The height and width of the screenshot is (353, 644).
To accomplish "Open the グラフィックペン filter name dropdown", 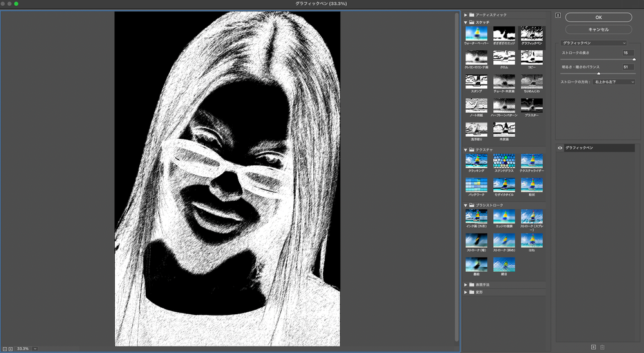I will [594, 43].
